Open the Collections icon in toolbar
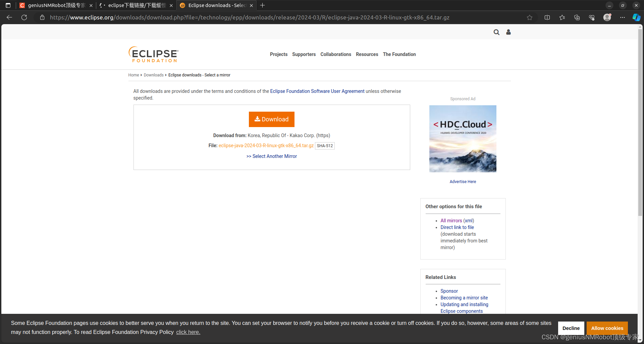644x344 pixels. click(x=577, y=17)
